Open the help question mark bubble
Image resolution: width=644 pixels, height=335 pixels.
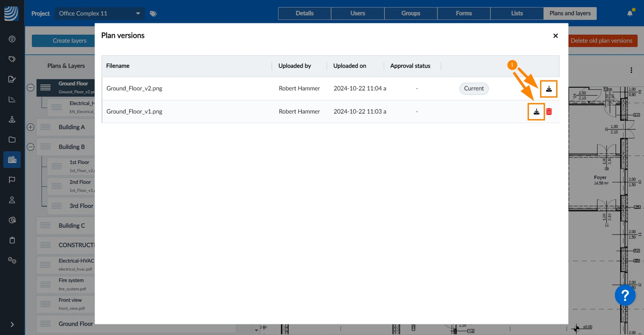(625, 296)
